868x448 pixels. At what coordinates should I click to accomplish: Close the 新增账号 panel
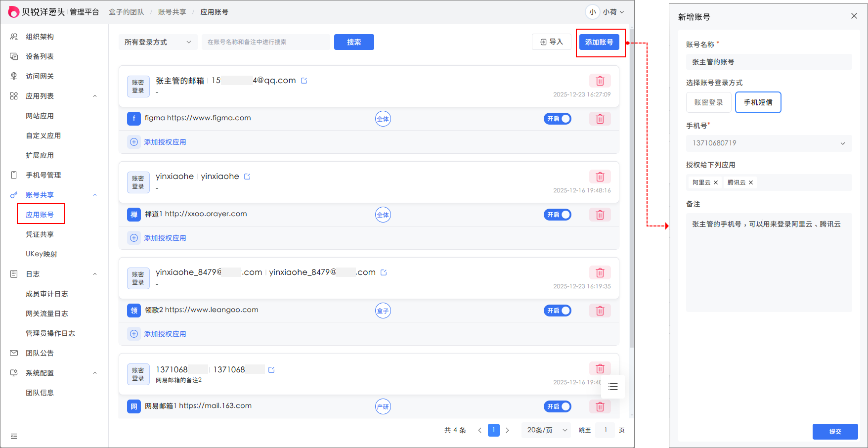[854, 16]
